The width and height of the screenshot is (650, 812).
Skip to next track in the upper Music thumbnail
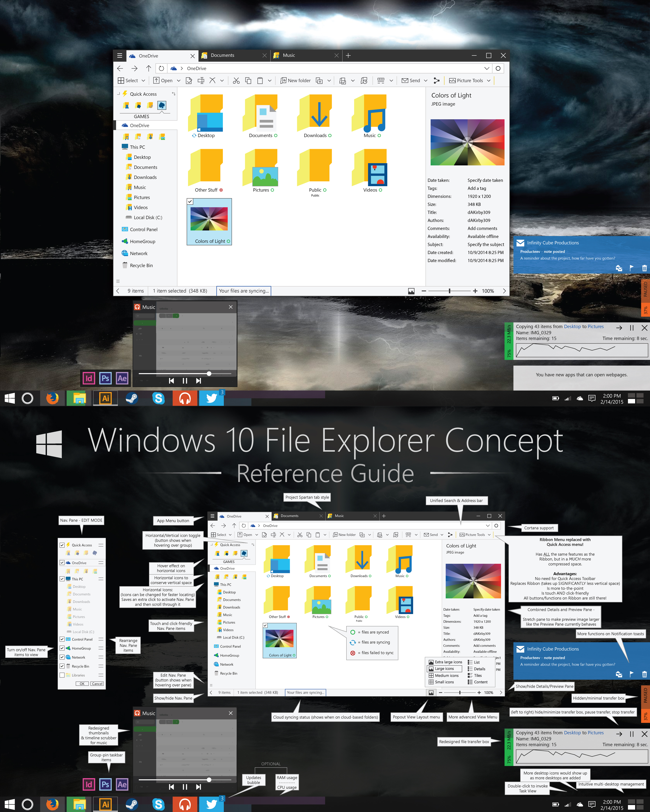[x=199, y=381]
